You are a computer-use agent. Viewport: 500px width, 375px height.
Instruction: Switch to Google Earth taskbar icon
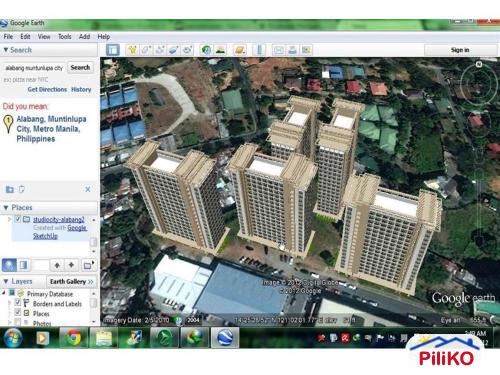[x=225, y=338]
